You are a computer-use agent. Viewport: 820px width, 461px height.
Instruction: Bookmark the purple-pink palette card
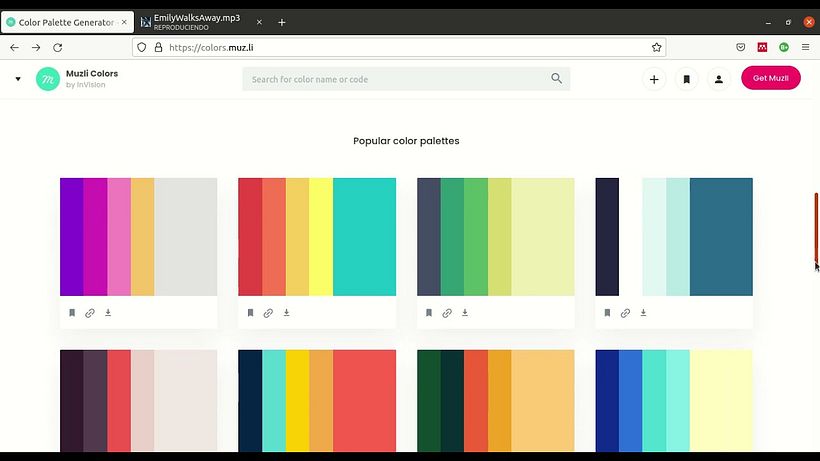pos(72,313)
